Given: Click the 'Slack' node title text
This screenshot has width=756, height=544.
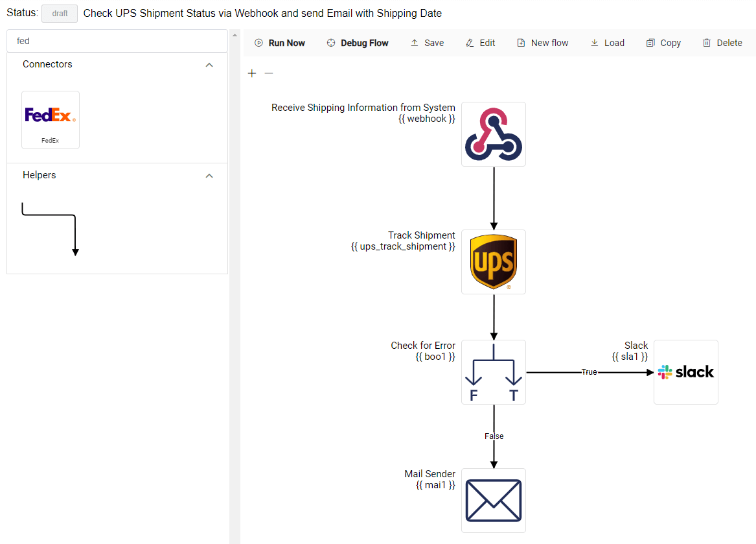Looking at the screenshot, I should tap(636, 346).
